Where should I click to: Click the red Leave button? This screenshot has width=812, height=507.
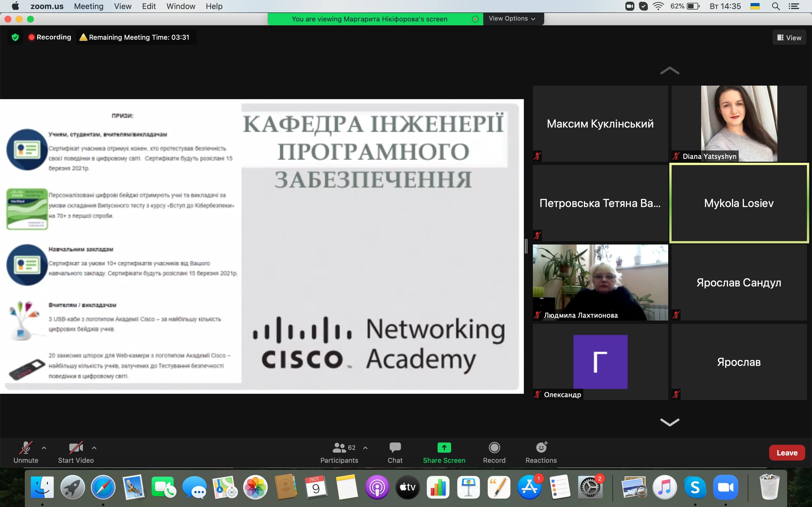[x=787, y=453]
